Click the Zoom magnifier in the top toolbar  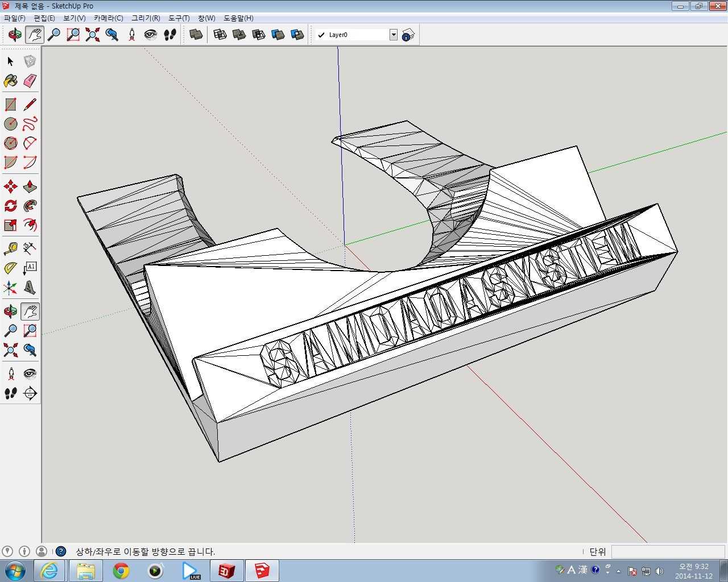(x=54, y=35)
